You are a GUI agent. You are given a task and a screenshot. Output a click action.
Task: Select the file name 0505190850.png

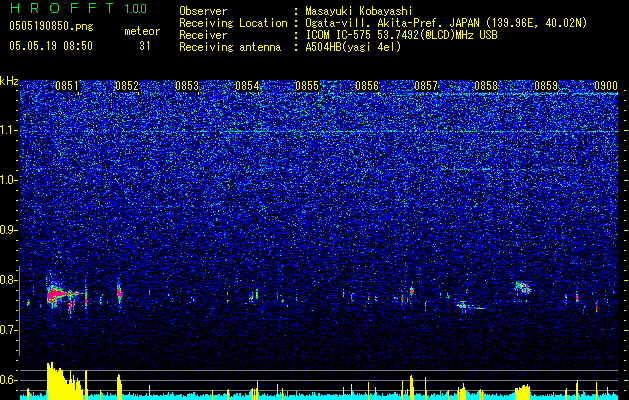[51, 26]
